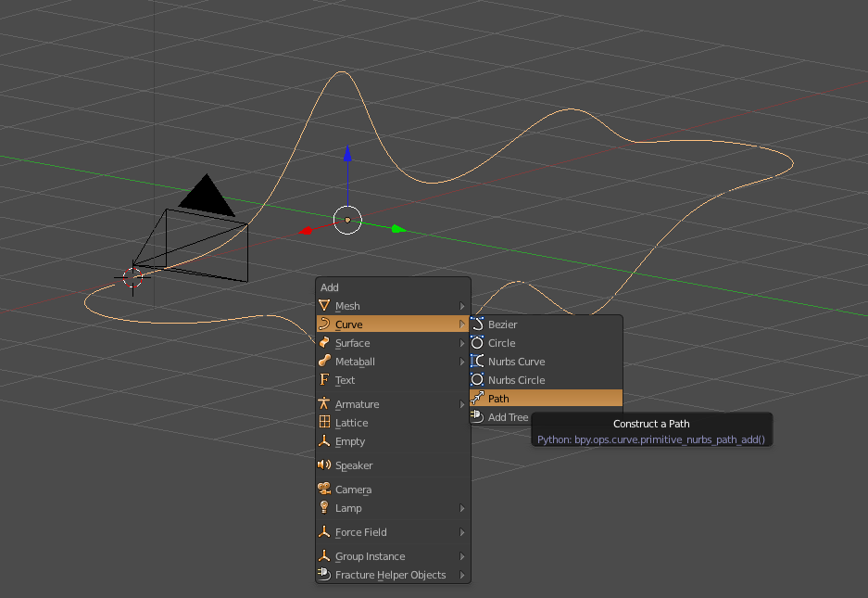Expand the Metaball submenu arrow
This screenshot has height=598, width=868.
click(x=461, y=362)
